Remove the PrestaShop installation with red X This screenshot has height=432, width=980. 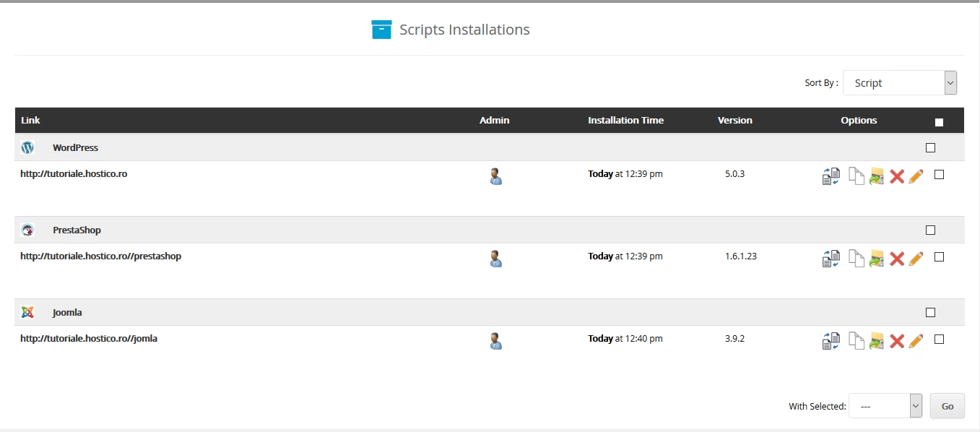897,258
